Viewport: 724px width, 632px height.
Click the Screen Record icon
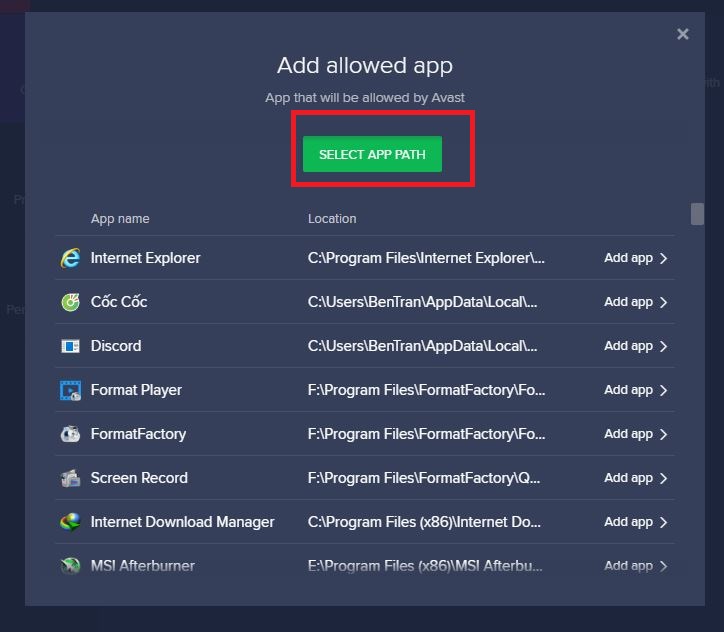[x=70, y=478]
